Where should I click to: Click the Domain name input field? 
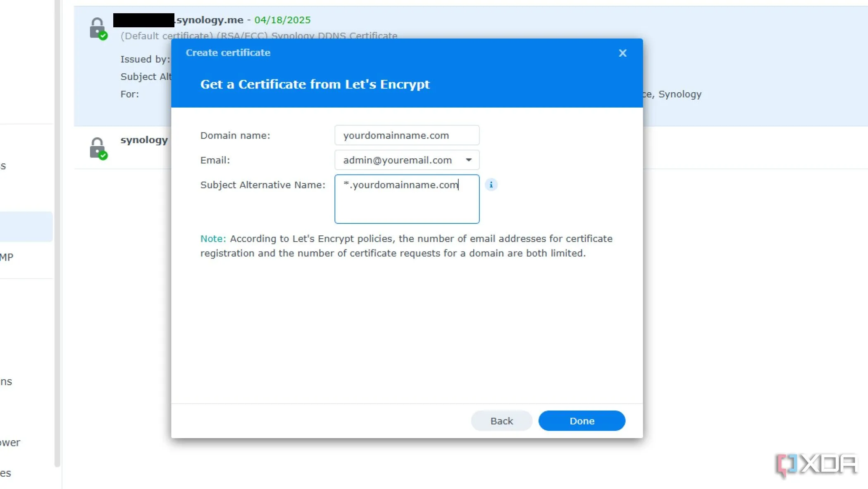(407, 135)
